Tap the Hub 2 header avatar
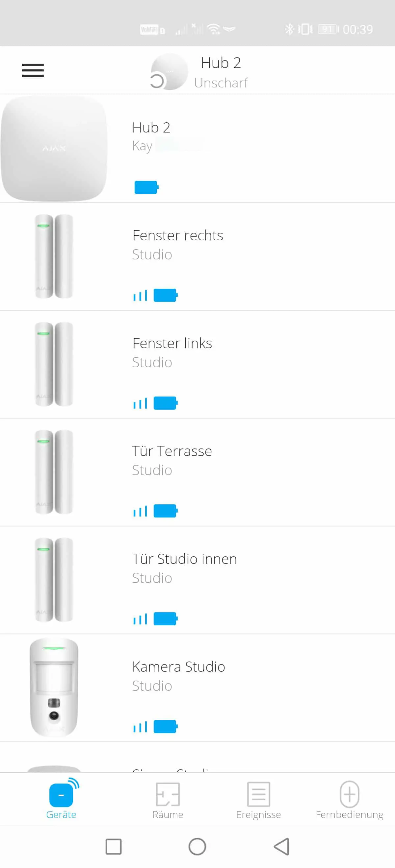The image size is (395, 868). tap(169, 71)
